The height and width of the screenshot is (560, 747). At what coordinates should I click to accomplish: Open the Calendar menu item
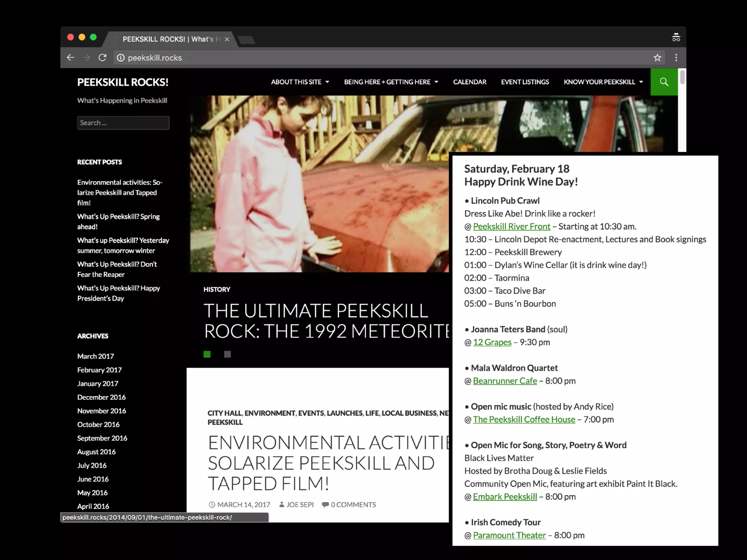(x=469, y=82)
